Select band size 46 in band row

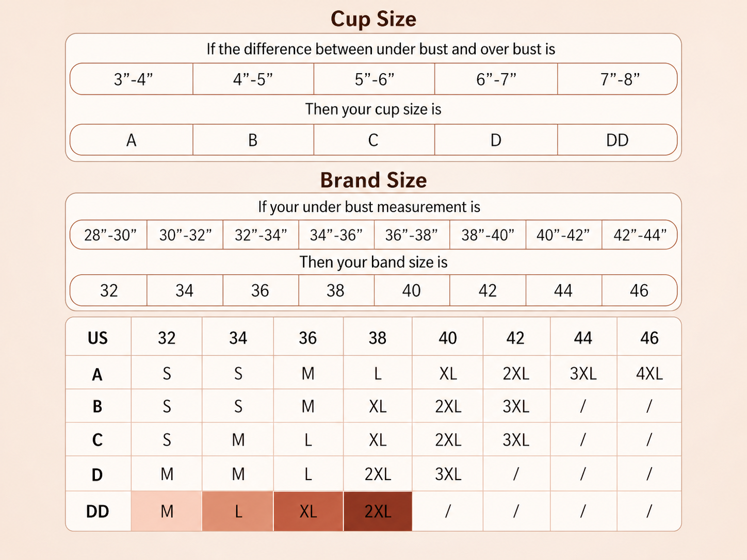[640, 290]
